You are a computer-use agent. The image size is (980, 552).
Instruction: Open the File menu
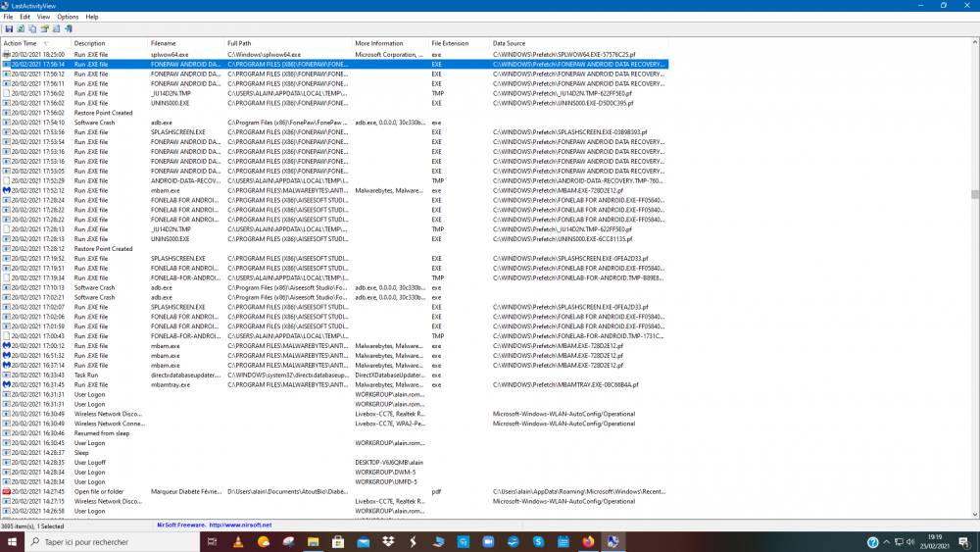[9, 17]
